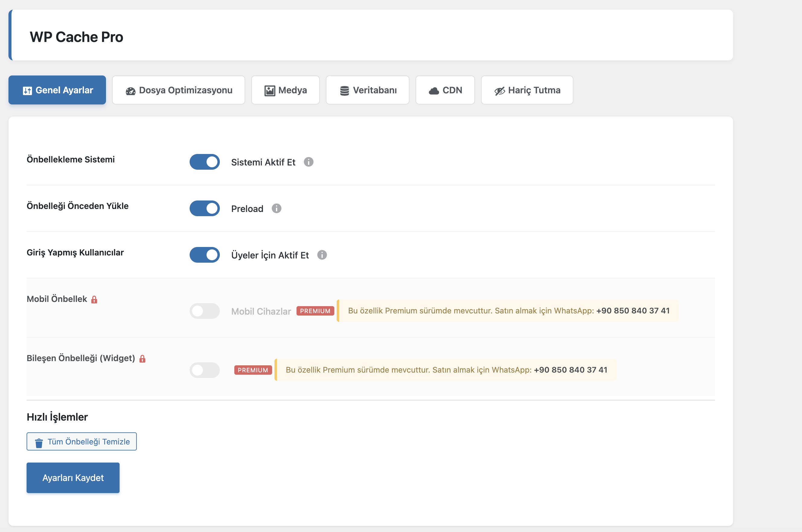The width and height of the screenshot is (802, 532).
Task: Toggle the Bileşen Önbelleği widget switch
Action: coord(204,370)
